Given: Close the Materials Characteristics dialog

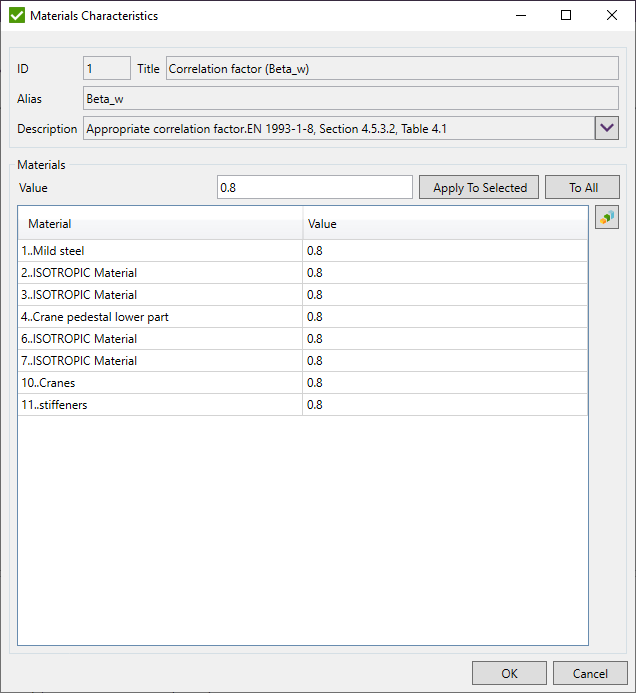Looking at the screenshot, I should (612, 16).
